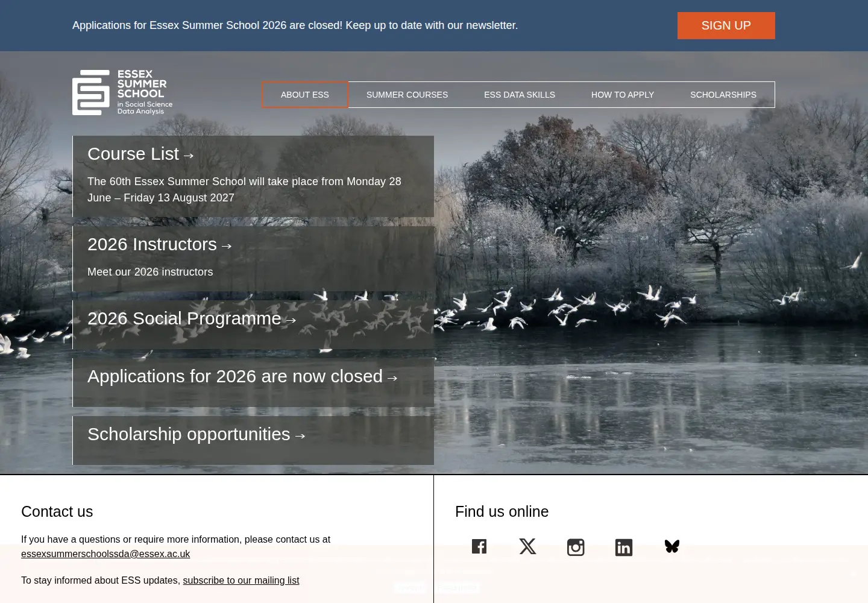The width and height of the screenshot is (868, 603).
Task: Click the Contact us heading
Action: [57, 511]
